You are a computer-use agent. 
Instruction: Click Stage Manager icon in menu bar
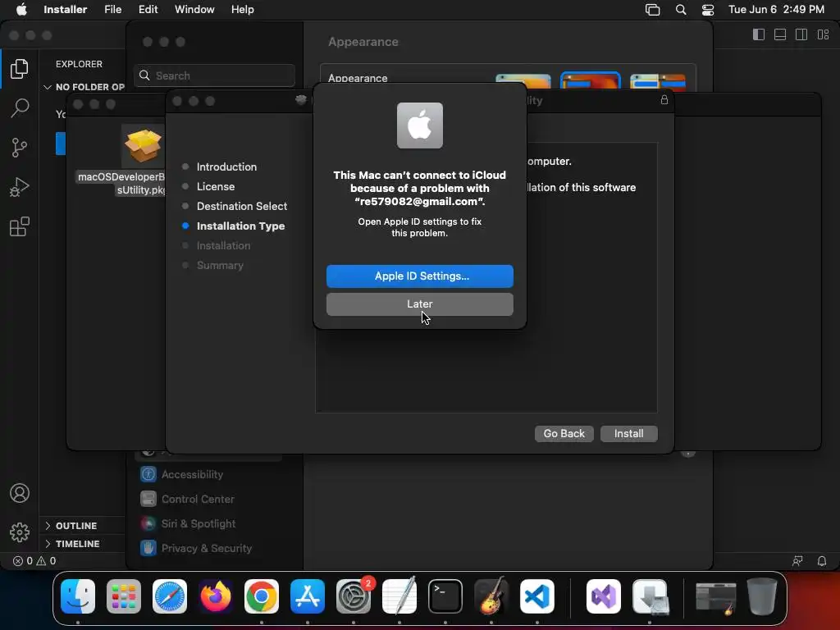click(652, 9)
